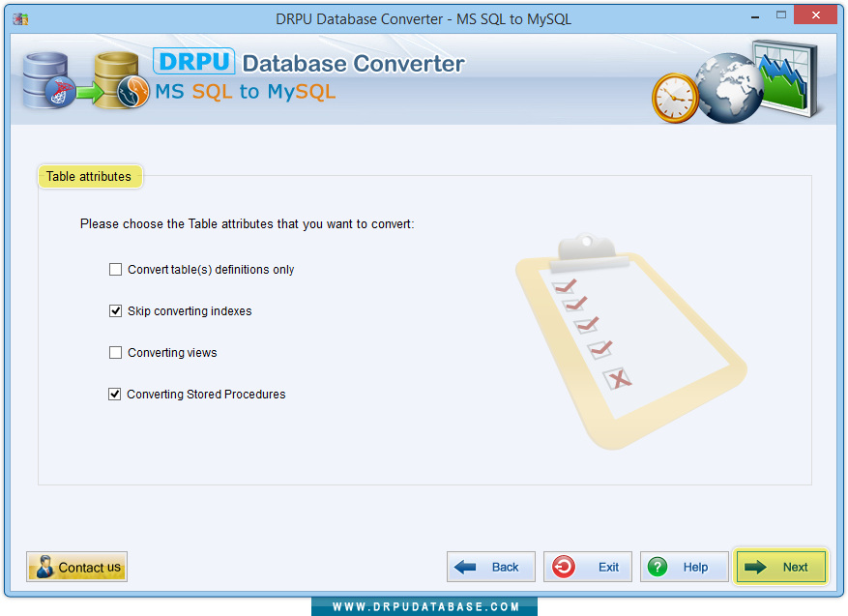
Task: Click the MS SQL source database icon
Action: pyautogui.click(x=48, y=80)
